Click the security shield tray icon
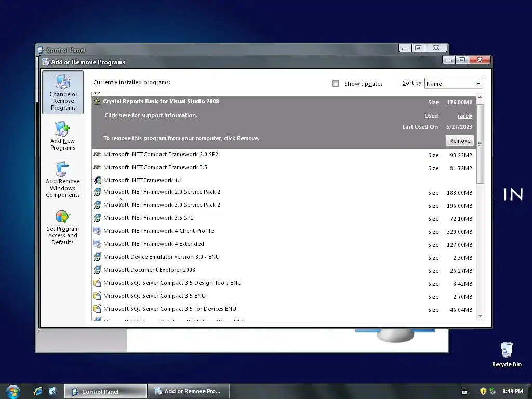 pos(483,391)
